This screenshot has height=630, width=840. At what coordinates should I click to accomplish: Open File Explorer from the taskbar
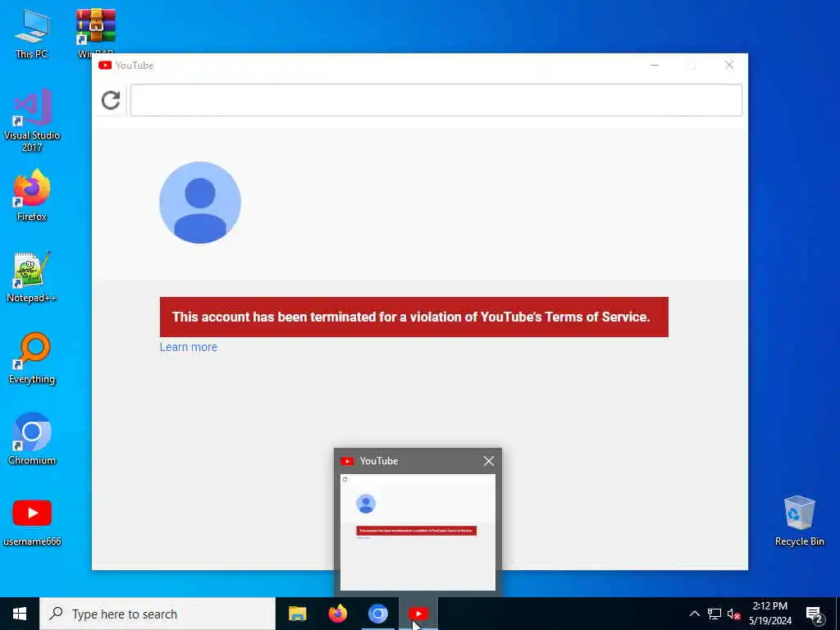[297, 614]
